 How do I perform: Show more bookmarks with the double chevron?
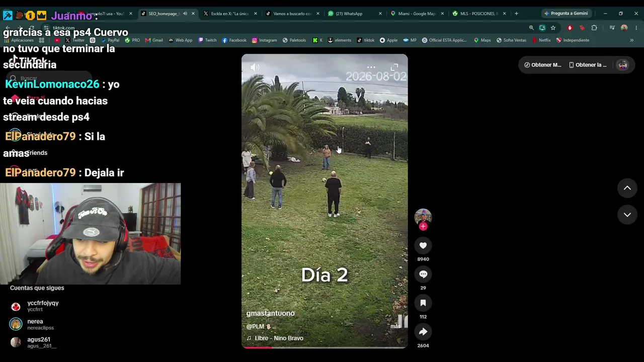point(632,40)
